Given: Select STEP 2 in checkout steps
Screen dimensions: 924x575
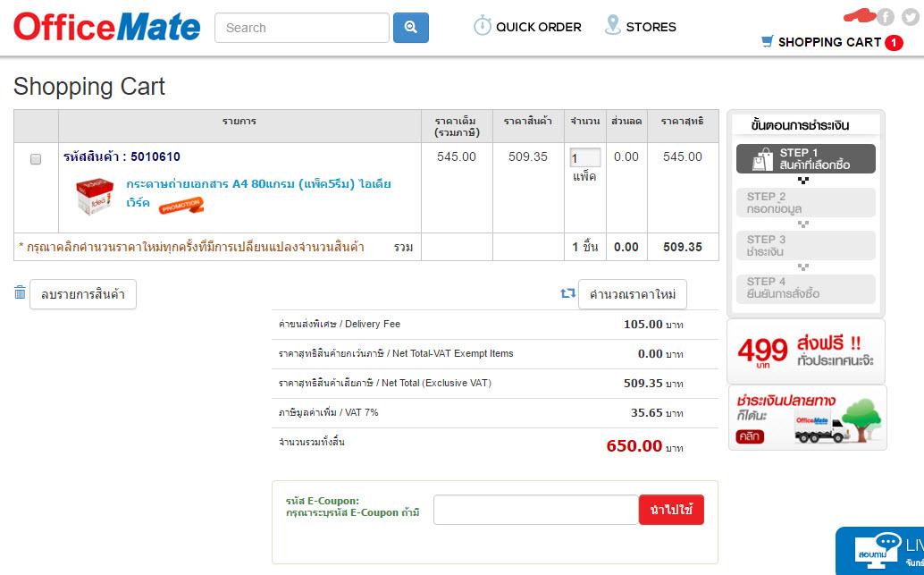Looking at the screenshot, I should (806, 203).
